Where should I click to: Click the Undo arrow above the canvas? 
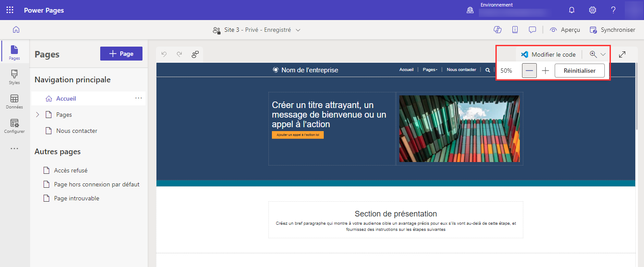164,54
